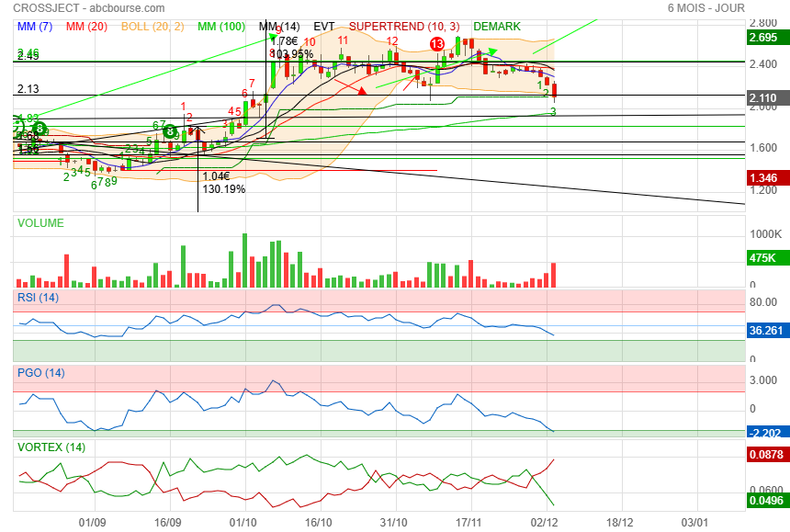Select the 80.00 RSI axis label
Viewport: 790px width, 532px height.
coord(763,301)
